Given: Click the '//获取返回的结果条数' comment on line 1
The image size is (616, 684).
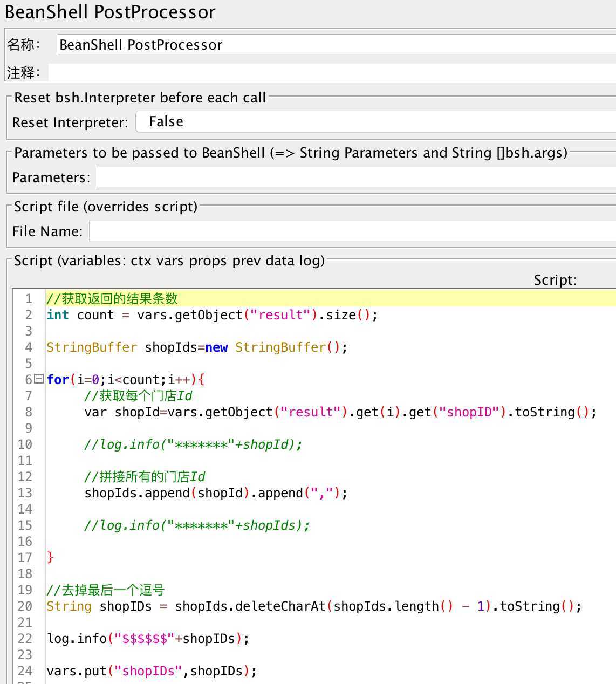Looking at the screenshot, I should [112, 299].
